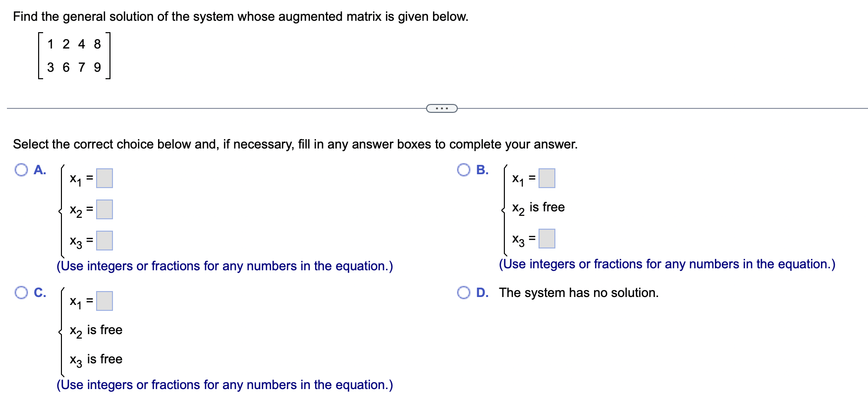
Task: Select the choice C label text
Action: pyautogui.click(x=39, y=293)
